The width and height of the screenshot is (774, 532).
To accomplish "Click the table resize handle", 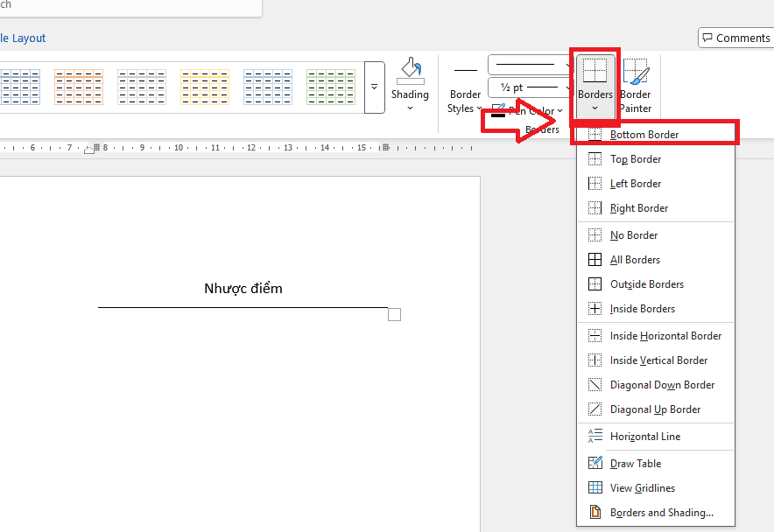I will tap(394, 314).
